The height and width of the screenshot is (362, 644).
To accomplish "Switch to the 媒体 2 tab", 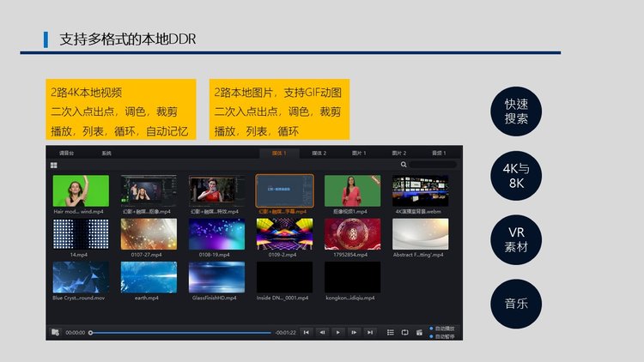I will pyautogui.click(x=319, y=153).
